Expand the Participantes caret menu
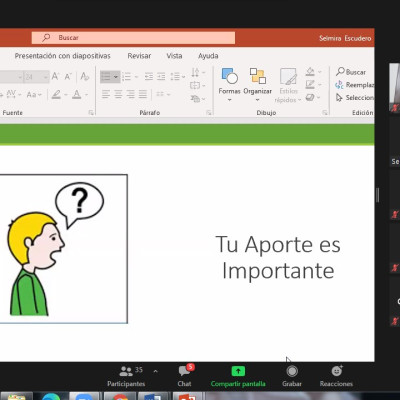400x400 pixels. coord(155,371)
